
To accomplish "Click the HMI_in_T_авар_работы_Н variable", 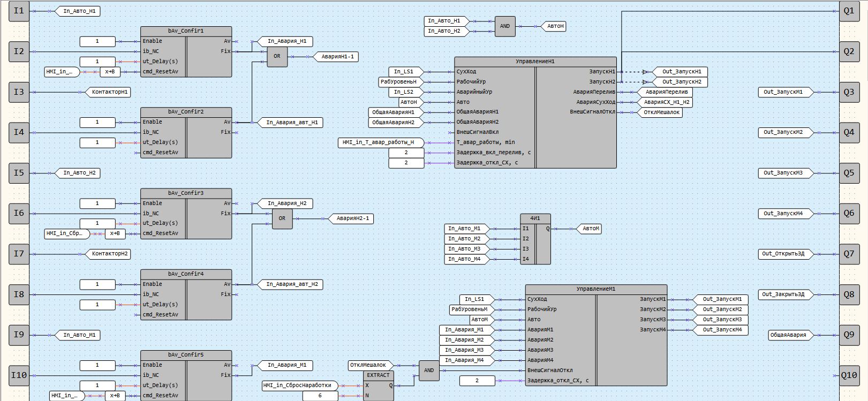I will pos(378,142).
